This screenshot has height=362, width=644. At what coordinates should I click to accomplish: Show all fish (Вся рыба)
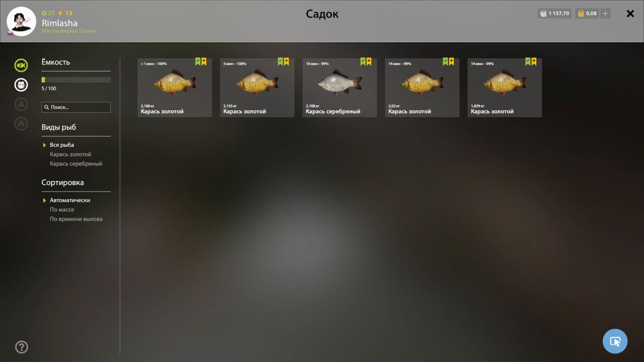pos(62,145)
